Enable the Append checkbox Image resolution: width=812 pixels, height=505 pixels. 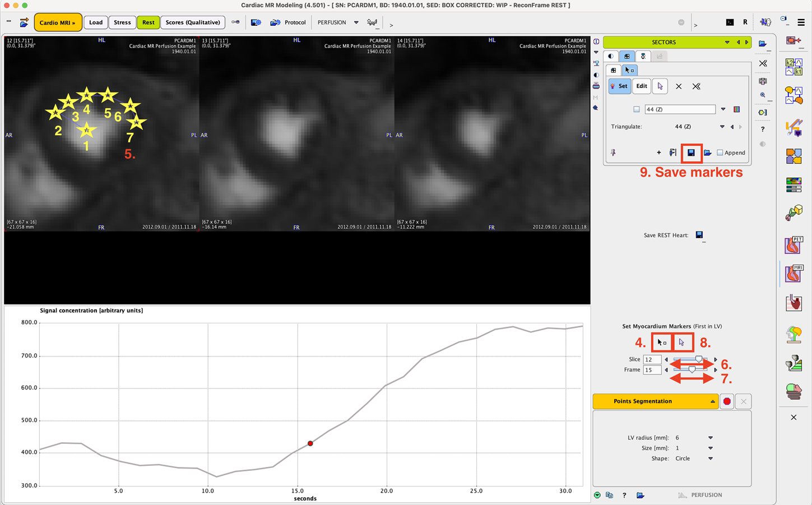click(720, 152)
